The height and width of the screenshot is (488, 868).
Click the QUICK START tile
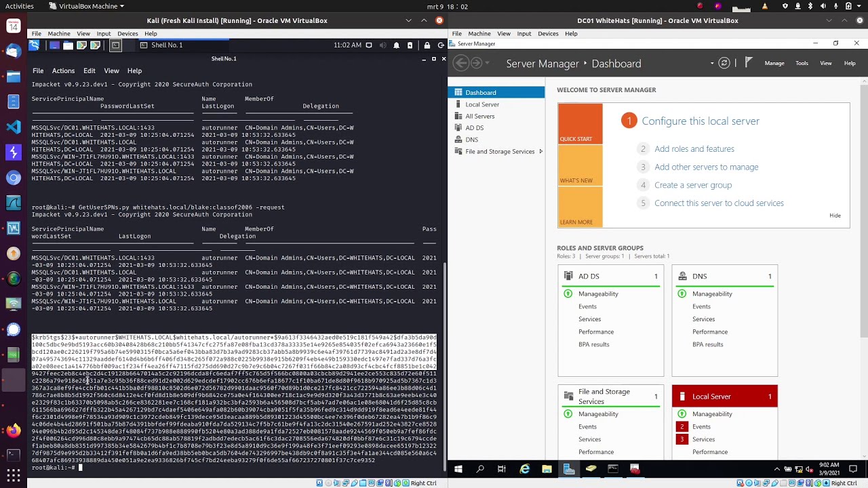[580, 124]
